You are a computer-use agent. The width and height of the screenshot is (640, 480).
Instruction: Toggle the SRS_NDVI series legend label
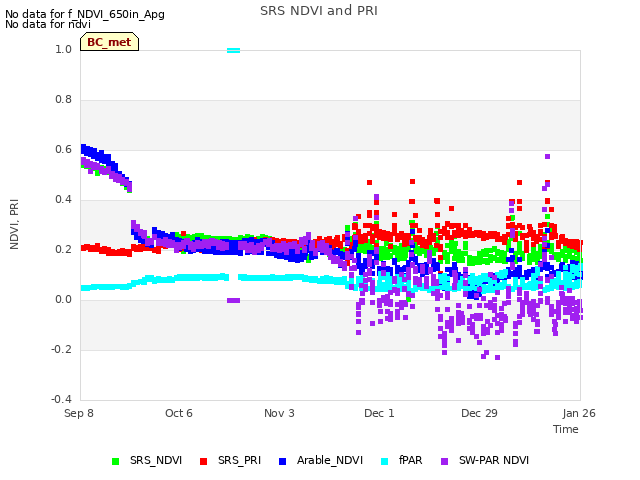(156, 460)
